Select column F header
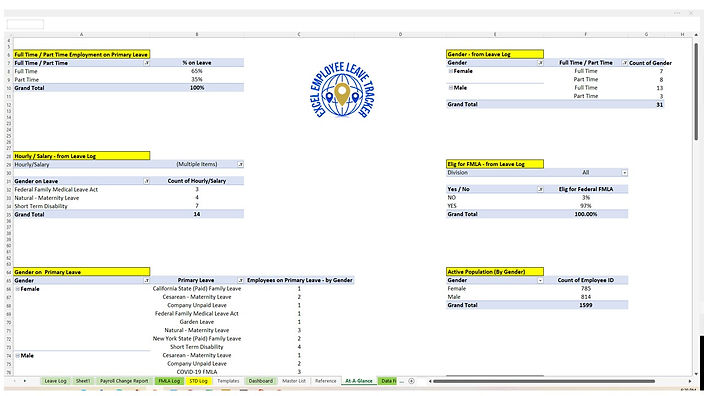 (585, 34)
